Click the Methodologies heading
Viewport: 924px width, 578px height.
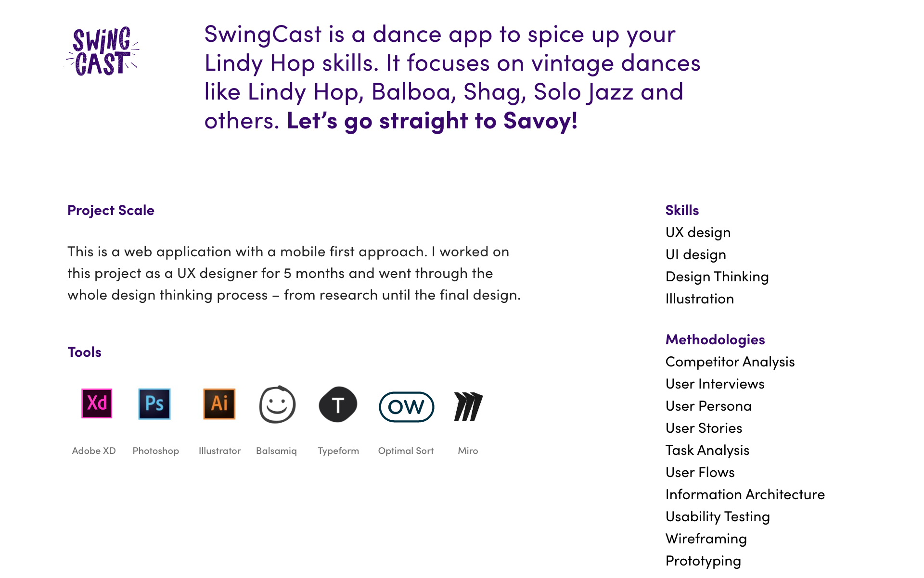pyautogui.click(x=715, y=339)
